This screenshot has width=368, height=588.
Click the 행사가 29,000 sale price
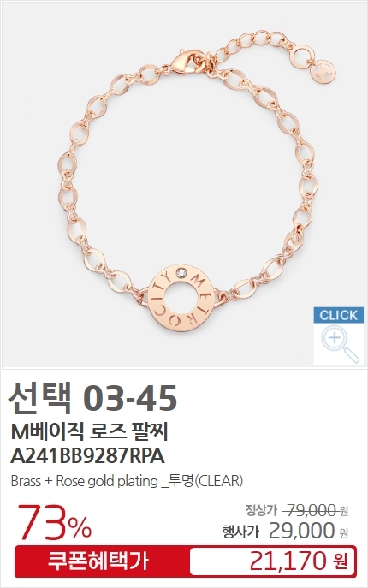coord(285,531)
